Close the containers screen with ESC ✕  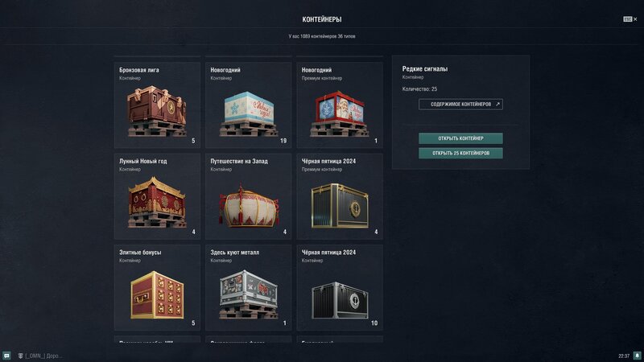coord(630,19)
